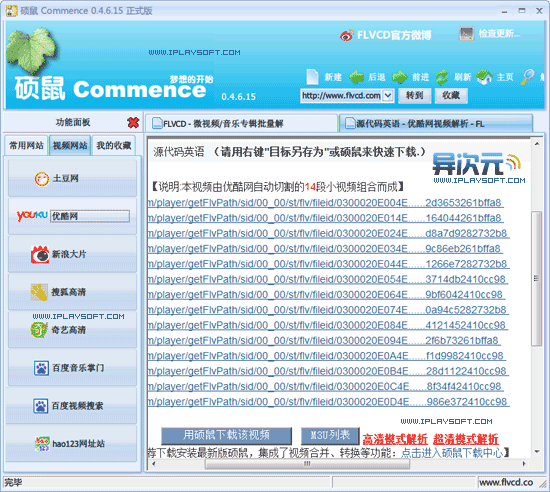
Task: Click the vertical scrollbar thumb
Action: click(536, 278)
